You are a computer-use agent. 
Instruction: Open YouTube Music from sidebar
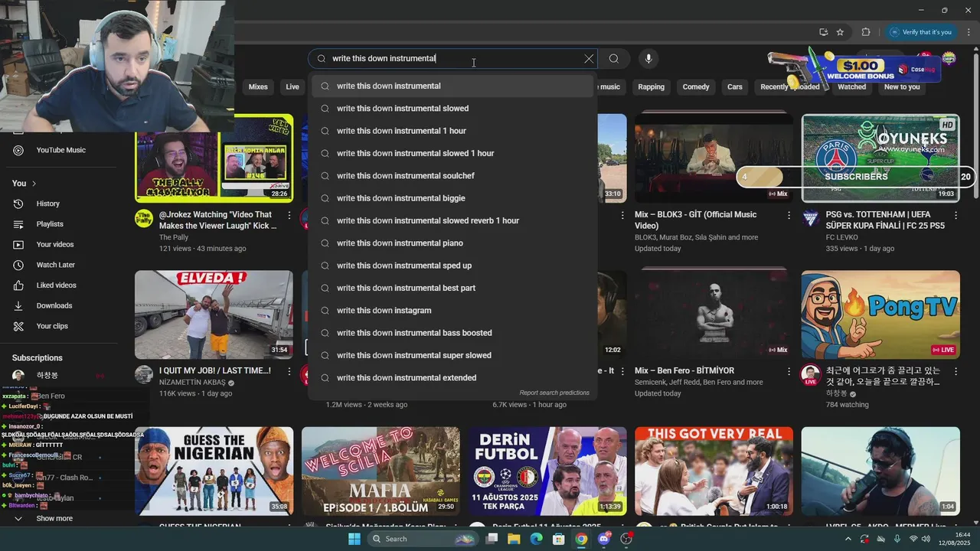(x=60, y=150)
